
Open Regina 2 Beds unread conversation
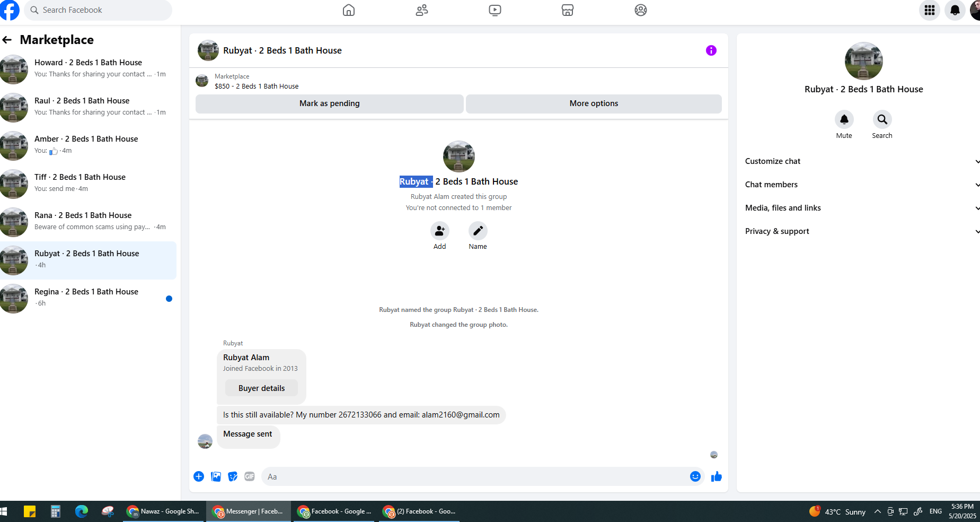pos(88,298)
